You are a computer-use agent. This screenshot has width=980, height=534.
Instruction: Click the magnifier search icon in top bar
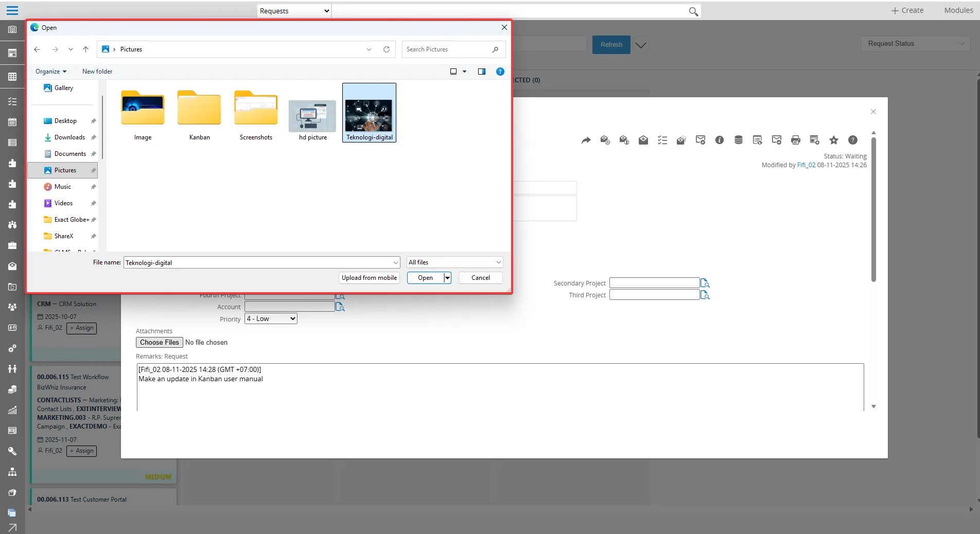click(693, 11)
